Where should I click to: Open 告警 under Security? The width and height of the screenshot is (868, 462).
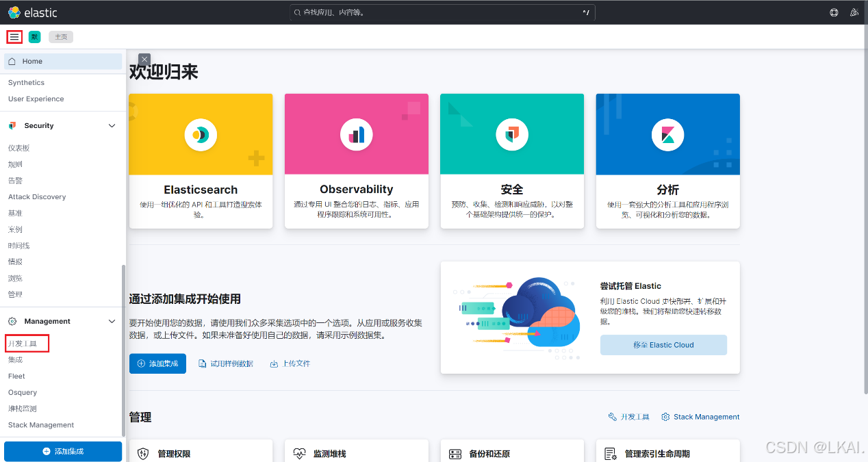point(15,181)
